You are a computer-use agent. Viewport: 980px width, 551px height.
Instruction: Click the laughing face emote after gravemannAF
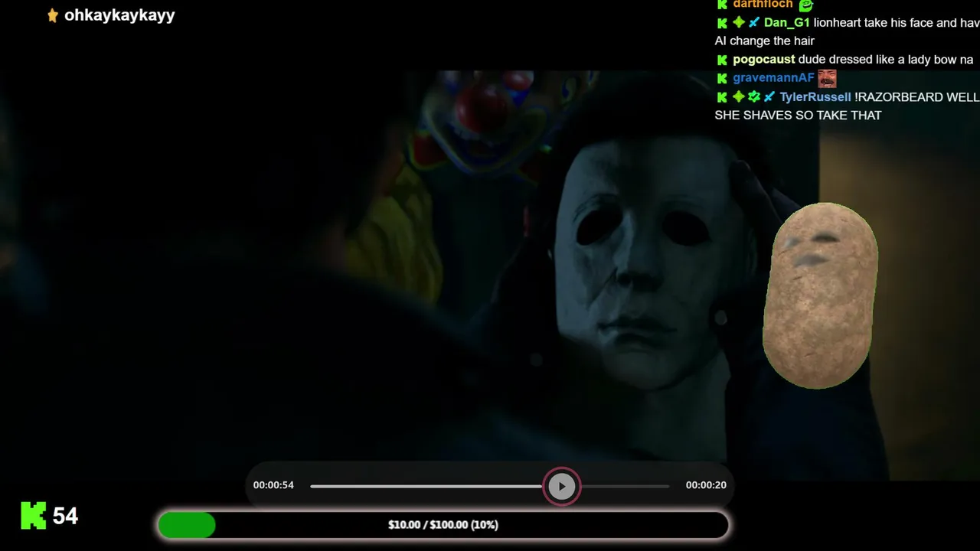click(827, 78)
